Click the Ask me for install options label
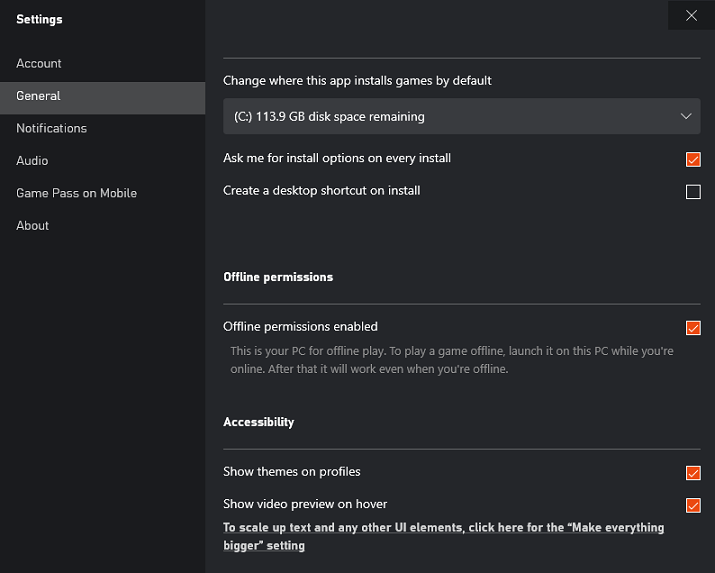 337,158
